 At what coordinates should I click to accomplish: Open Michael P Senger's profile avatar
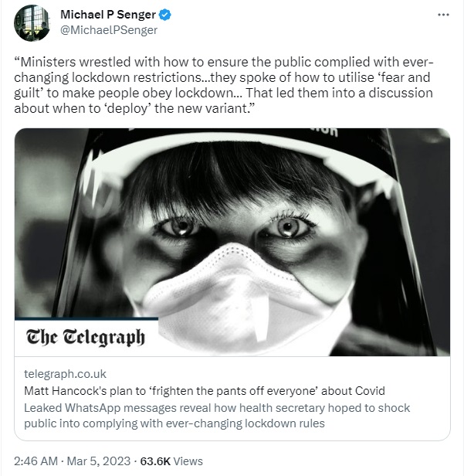tap(32, 22)
